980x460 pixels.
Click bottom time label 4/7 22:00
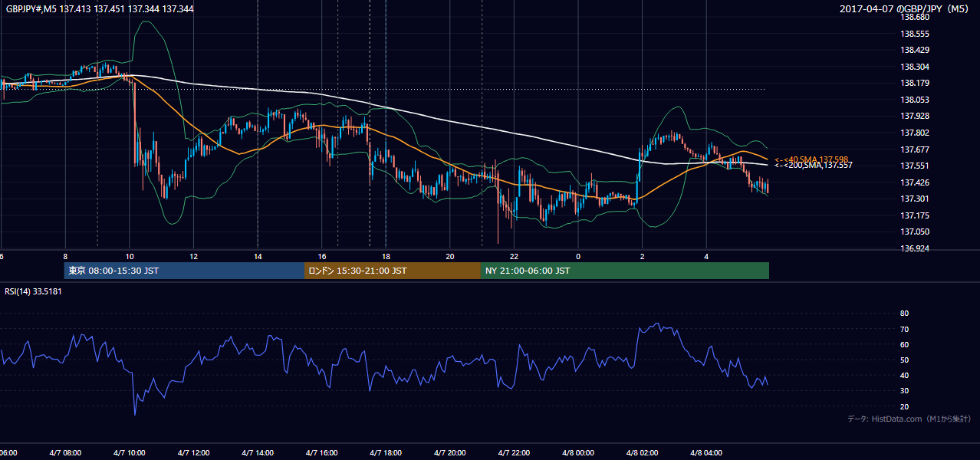(514, 453)
